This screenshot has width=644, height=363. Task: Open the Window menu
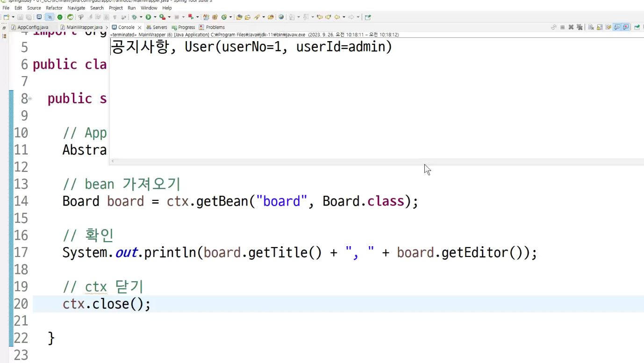[149, 8]
